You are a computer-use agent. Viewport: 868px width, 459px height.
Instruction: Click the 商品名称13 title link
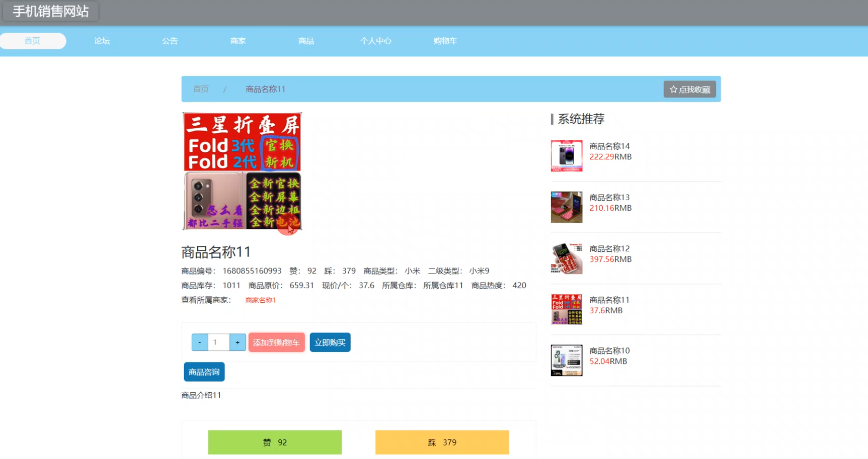click(609, 198)
